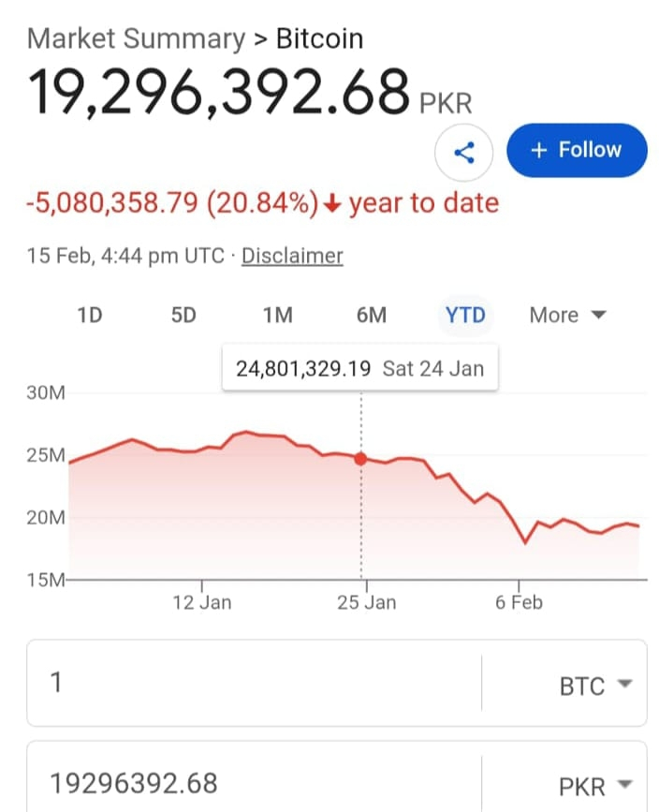Click the 24,801,329.19 price tooltip
Screen dimensions: 659x812
click(359, 368)
